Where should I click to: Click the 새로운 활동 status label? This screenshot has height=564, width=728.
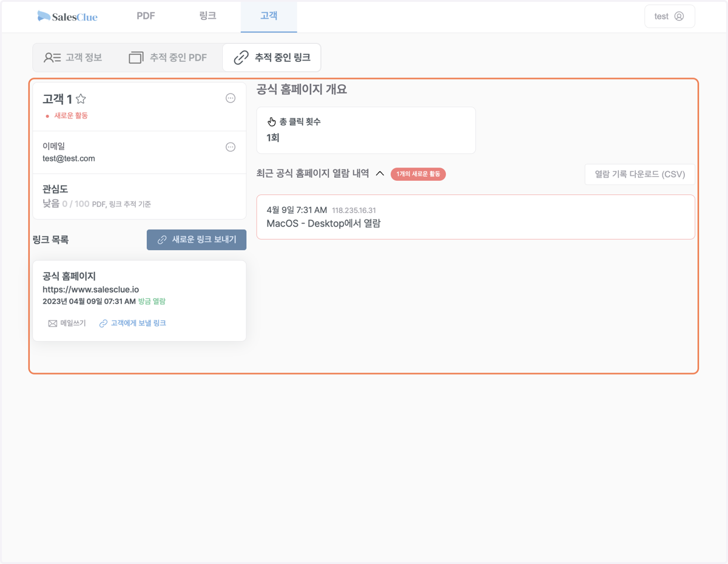[71, 115]
